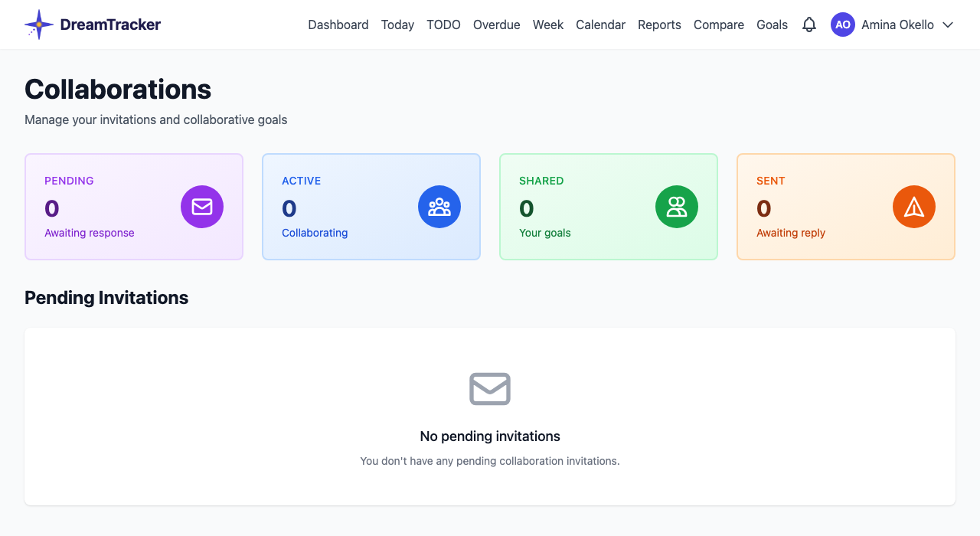The height and width of the screenshot is (536, 980).
Task: Click the Collaborations page heading
Action: click(118, 90)
